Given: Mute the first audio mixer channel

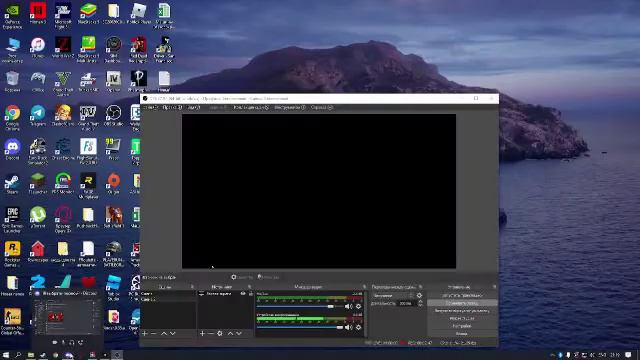Looking at the screenshot, I should [x=348, y=306].
